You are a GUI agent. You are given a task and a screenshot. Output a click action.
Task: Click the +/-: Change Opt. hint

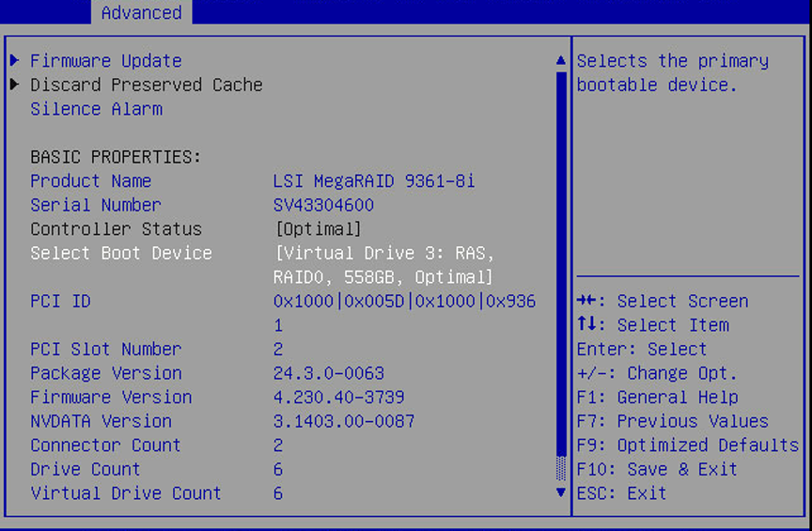pos(657,373)
